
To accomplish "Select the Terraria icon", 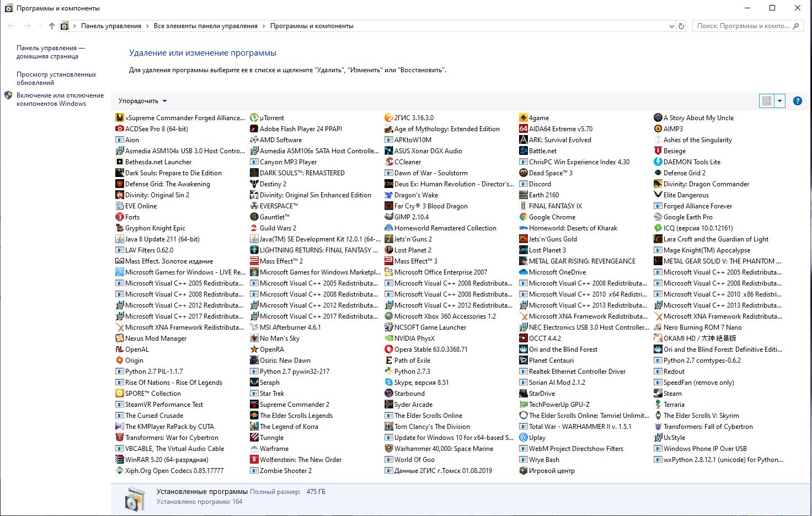I will click(658, 404).
